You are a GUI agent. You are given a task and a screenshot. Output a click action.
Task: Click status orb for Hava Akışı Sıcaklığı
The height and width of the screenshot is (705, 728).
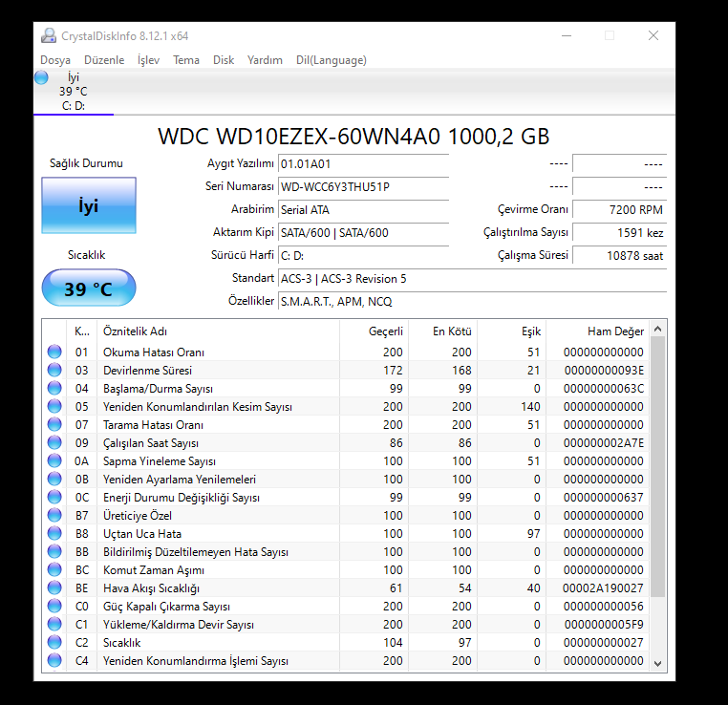point(54,587)
